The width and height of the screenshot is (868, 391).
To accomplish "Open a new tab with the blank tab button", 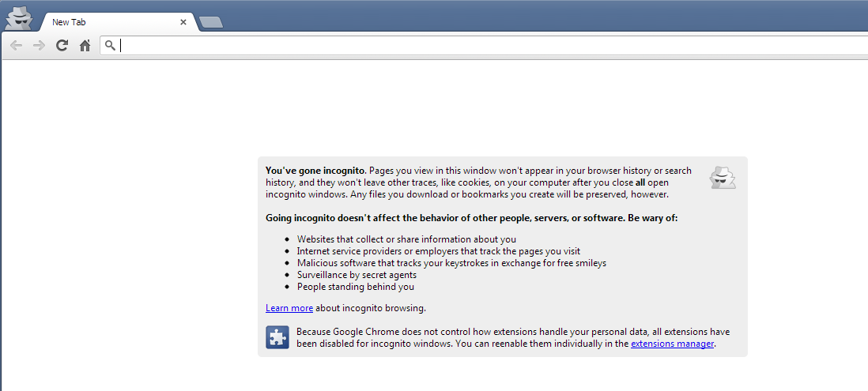I will (x=211, y=22).
